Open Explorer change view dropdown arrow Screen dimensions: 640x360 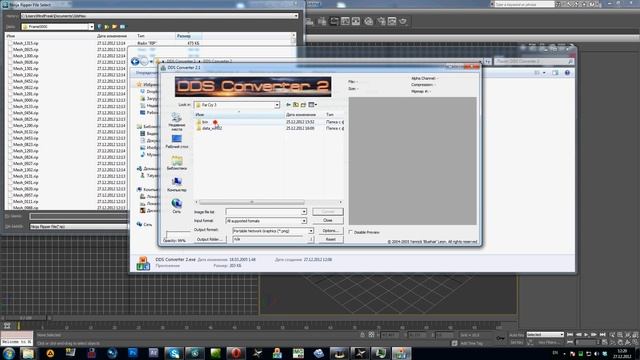[544, 73]
